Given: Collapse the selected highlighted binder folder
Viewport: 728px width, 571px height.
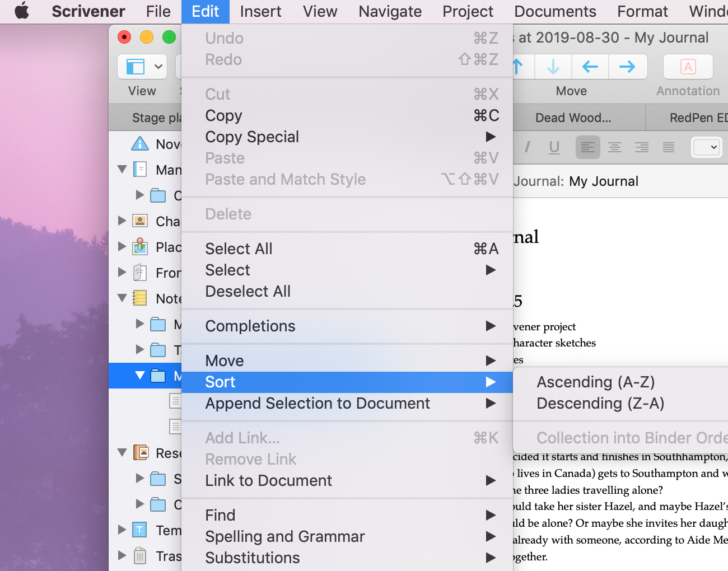Looking at the screenshot, I should [140, 375].
